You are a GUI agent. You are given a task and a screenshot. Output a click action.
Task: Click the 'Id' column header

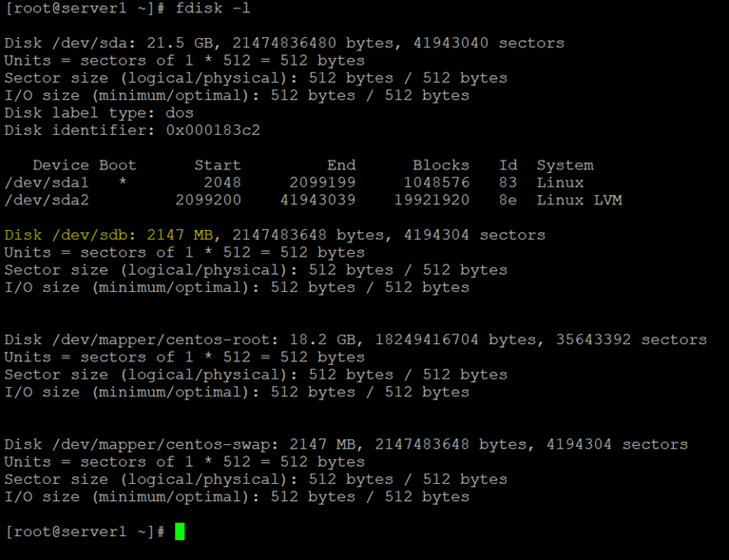coord(508,165)
